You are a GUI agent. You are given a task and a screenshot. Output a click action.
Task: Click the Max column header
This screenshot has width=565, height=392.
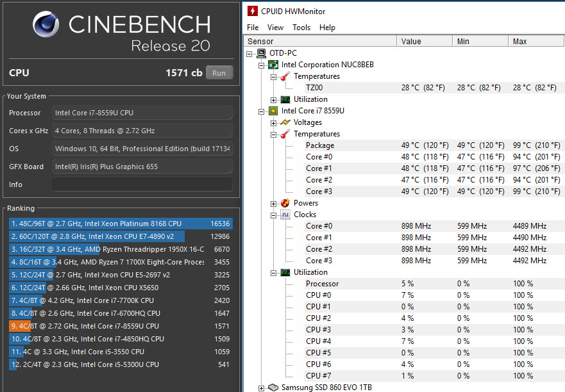pyautogui.click(x=536, y=42)
